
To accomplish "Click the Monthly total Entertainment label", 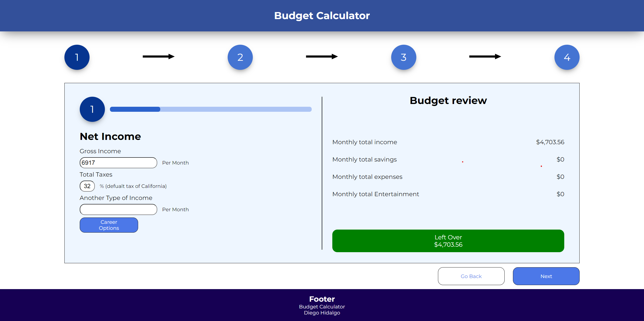I will (376, 194).
